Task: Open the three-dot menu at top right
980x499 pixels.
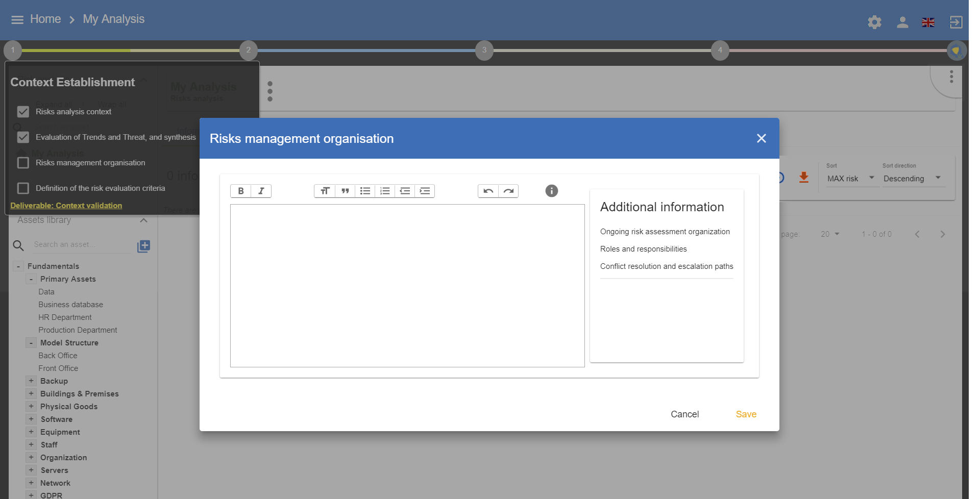Action: [x=951, y=77]
